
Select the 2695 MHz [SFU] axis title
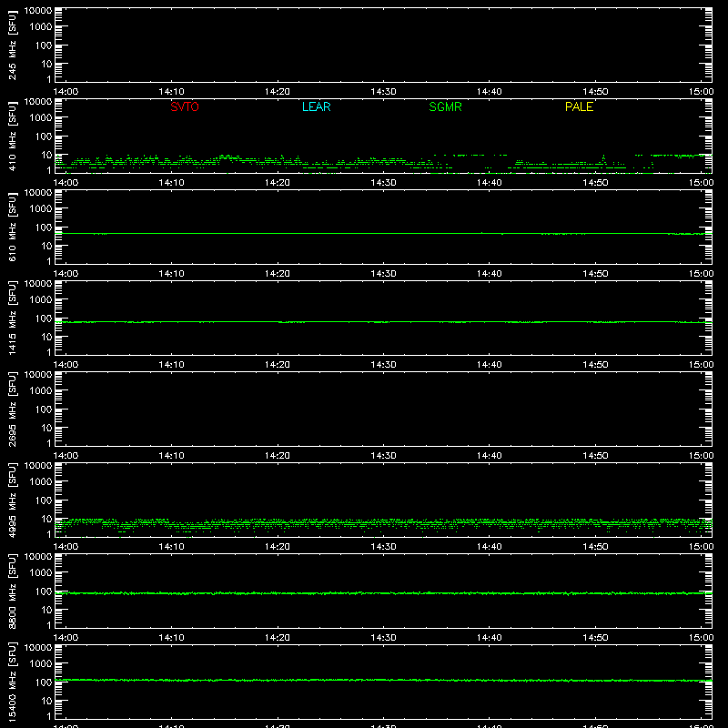pyautogui.click(x=12, y=409)
